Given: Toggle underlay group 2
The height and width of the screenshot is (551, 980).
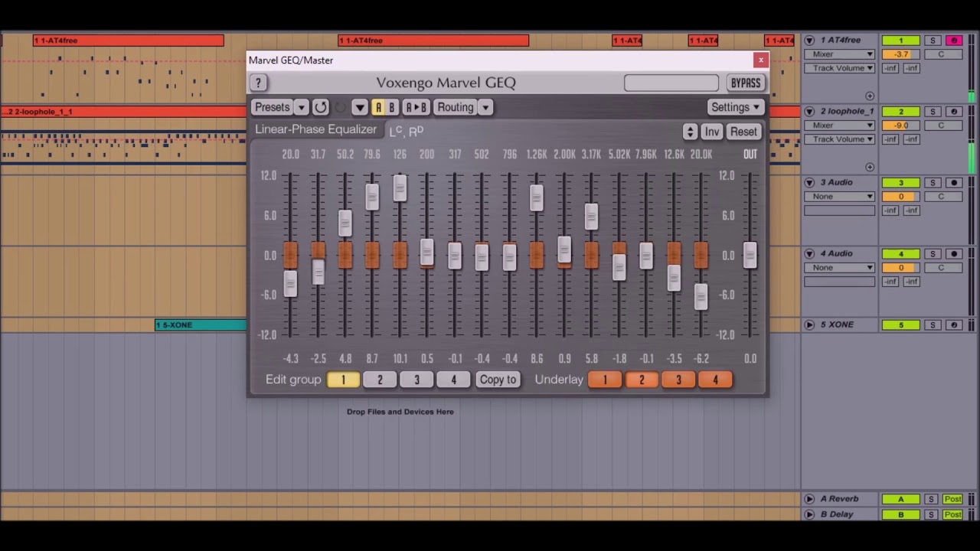Looking at the screenshot, I should point(642,380).
